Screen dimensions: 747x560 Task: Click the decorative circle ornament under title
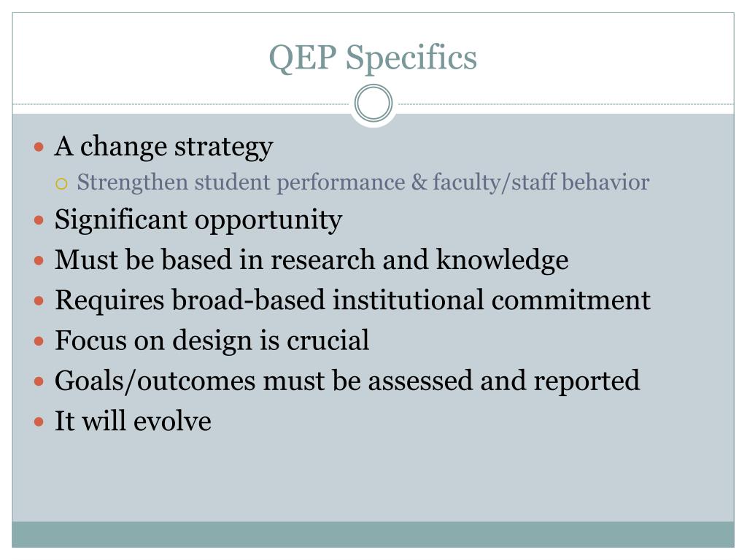pyautogui.click(x=373, y=104)
